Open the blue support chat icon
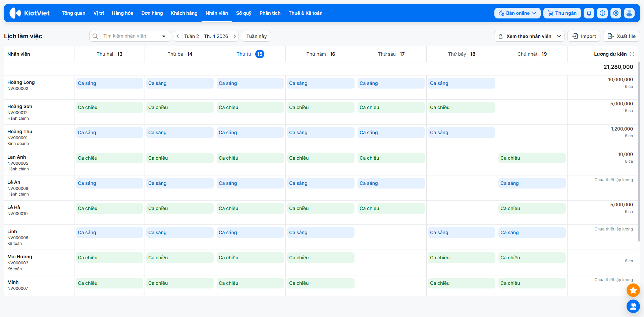 click(x=633, y=306)
